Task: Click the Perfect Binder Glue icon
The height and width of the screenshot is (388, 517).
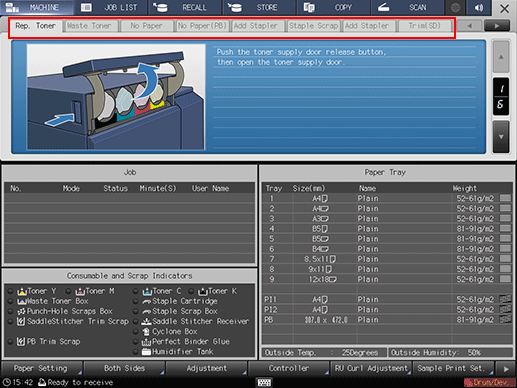Action: pyautogui.click(x=146, y=342)
